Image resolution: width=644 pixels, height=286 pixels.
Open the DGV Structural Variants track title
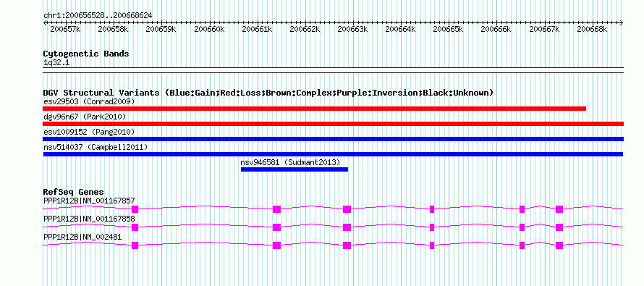tap(268, 93)
